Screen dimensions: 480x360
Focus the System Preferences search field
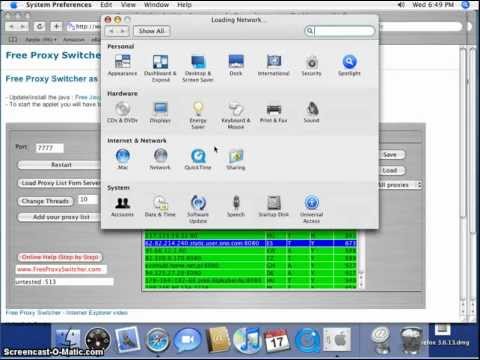(x=340, y=31)
